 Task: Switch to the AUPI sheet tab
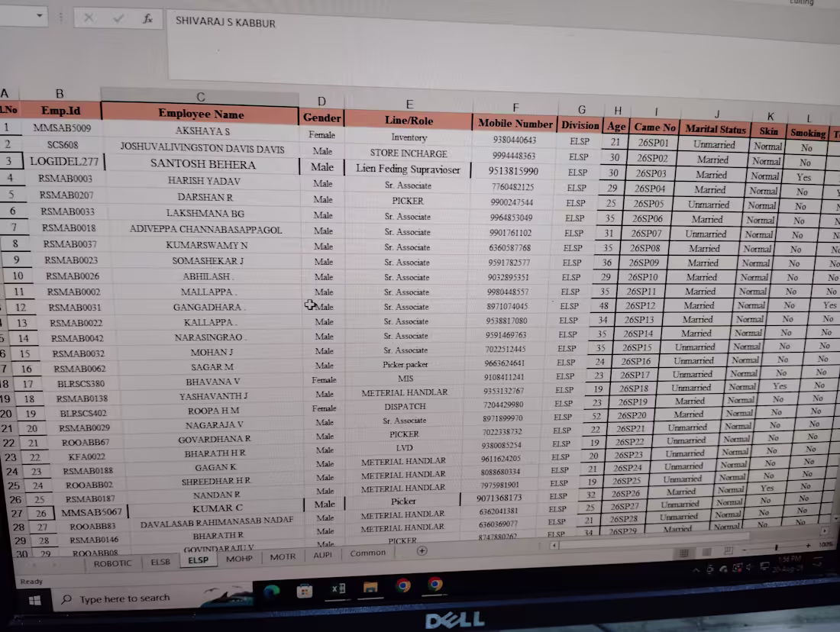click(322, 555)
